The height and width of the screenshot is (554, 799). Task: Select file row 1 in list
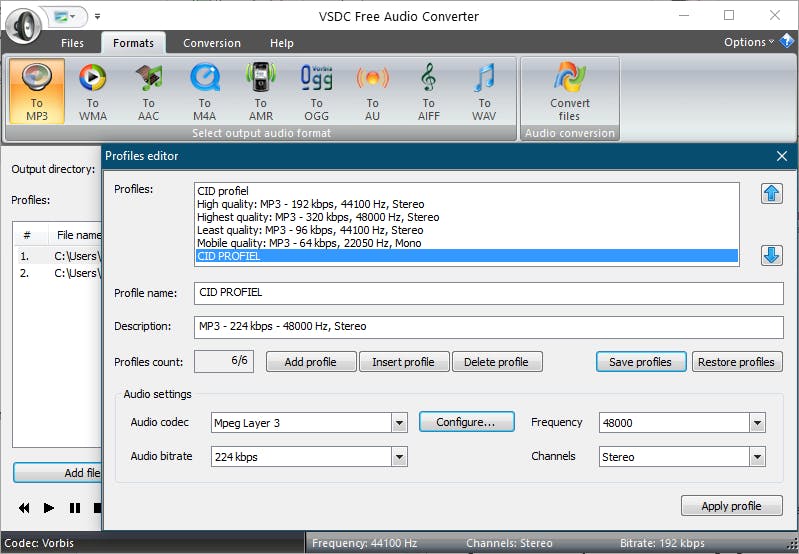pyautogui.click(x=58, y=256)
